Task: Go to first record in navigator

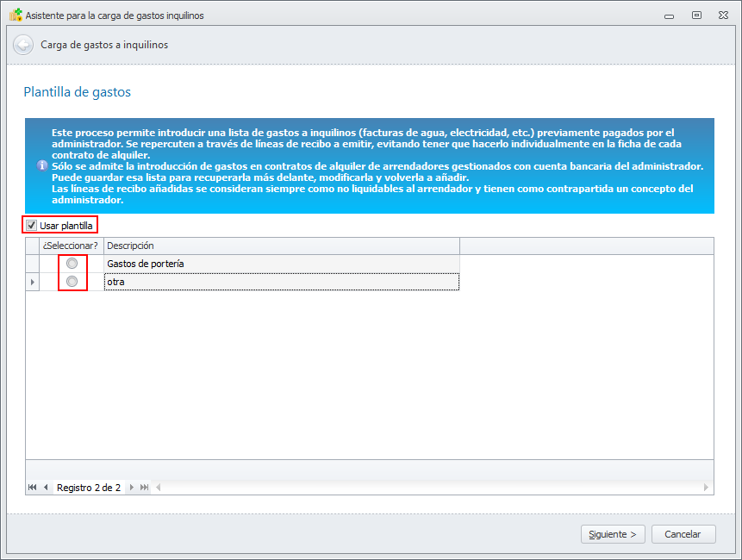Action: click(33, 488)
